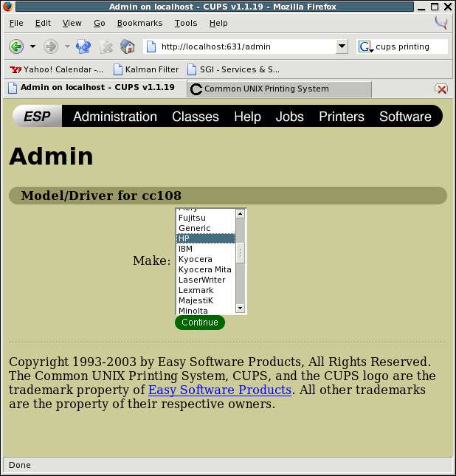Image resolution: width=456 pixels, height=476 pixels.
Task: Click the localhost:631/admin address field
Action: (240, 46)
